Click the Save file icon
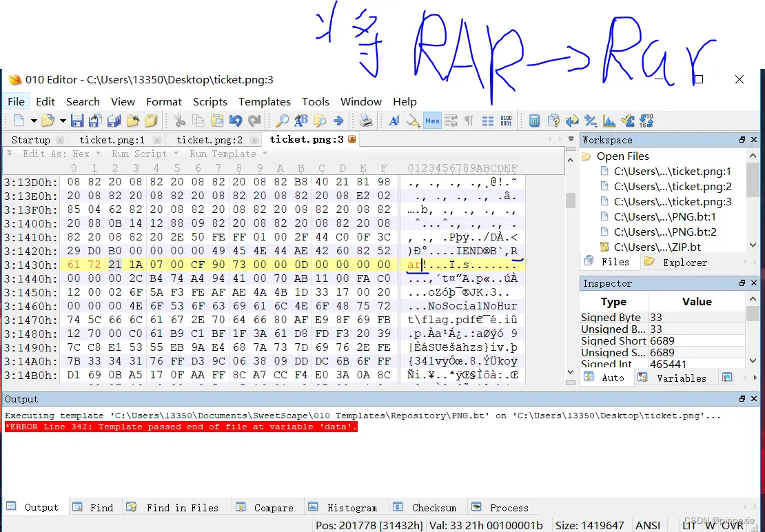The height and width of the screenshot is (532, 765). click(76, 120)
